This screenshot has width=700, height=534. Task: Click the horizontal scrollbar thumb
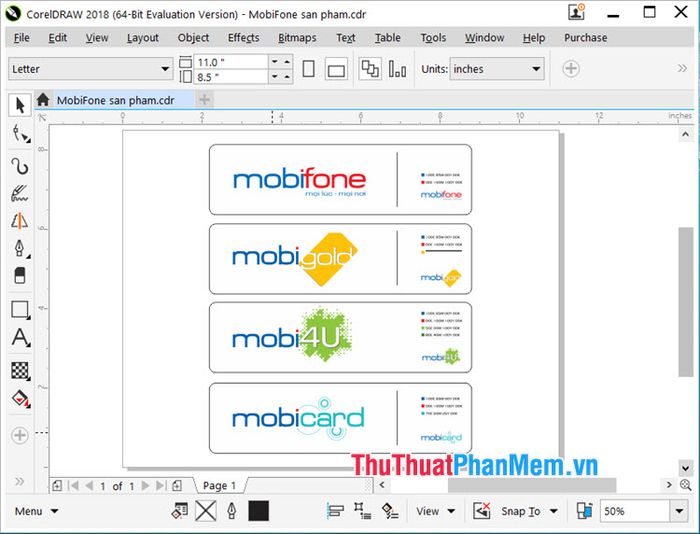[x=532, y=485]
